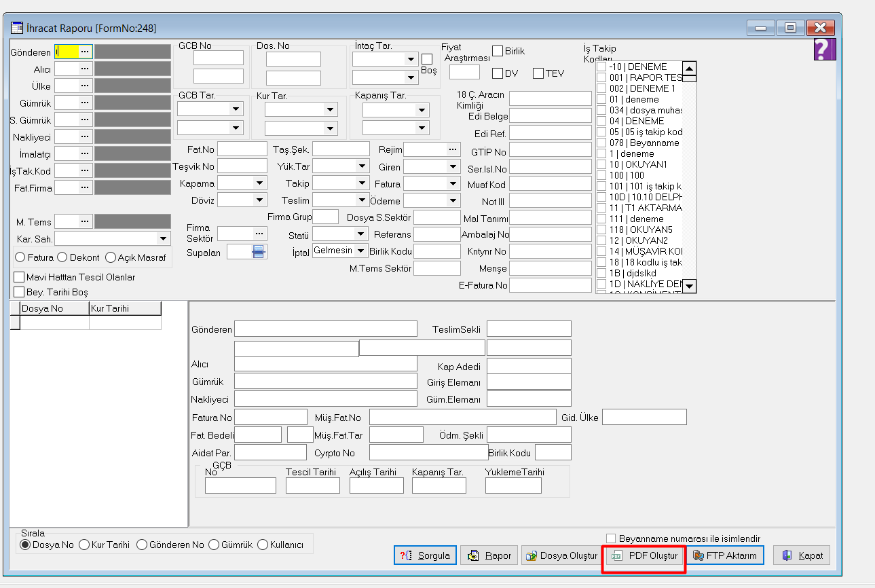Viewport: 875px width, 588px height.
Task: Expand Kapama dropdown
Action: coord(260,183)
